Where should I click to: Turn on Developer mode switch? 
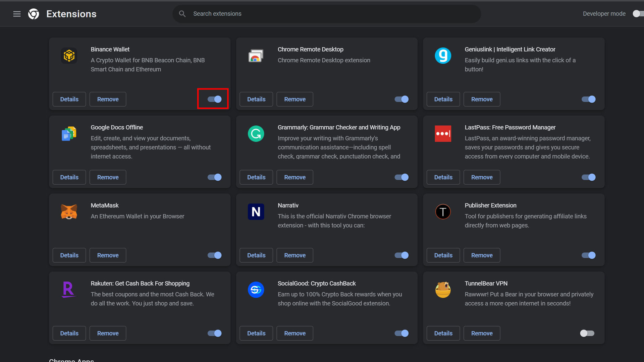click(637, 14)
